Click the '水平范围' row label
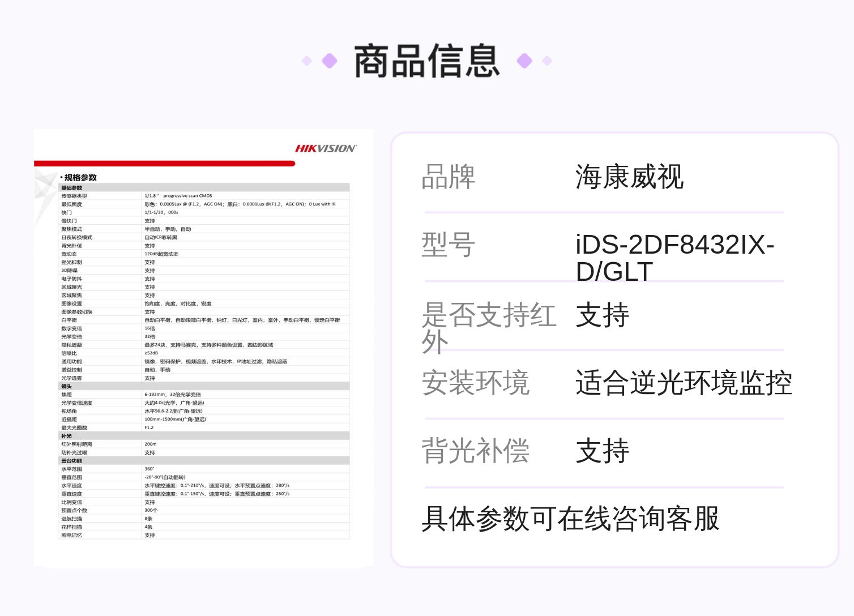This screenshot has height=616, width=854. coord(72,469)
